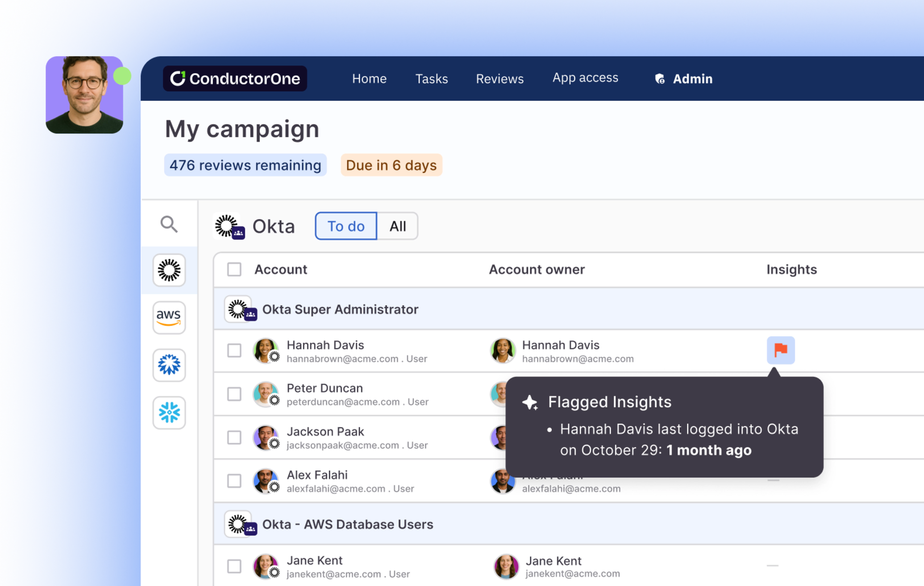Check the Hannah Davis row checkbox

click(234, 350)
